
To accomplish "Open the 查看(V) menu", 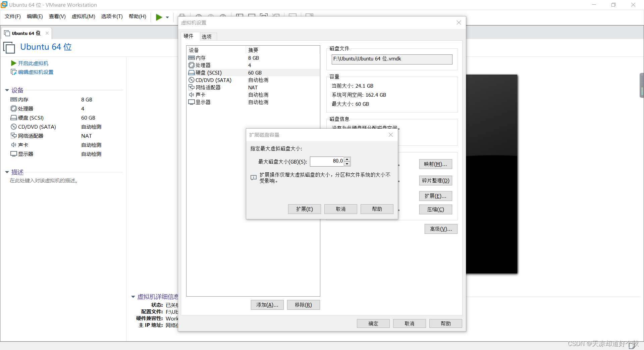I will point(57,16).
